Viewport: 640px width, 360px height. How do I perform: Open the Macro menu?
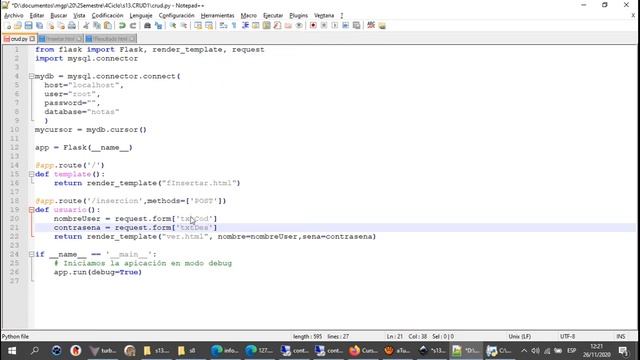pyautogui.click(x=249, y=16)
